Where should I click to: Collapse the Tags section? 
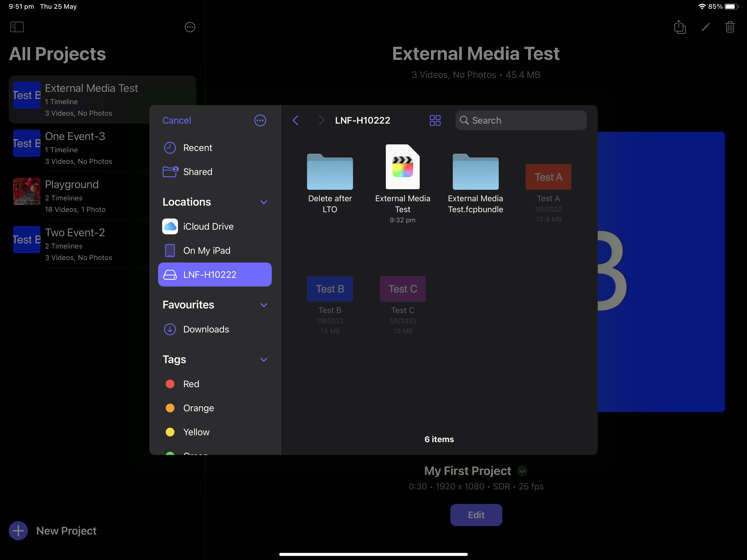point(264,360)
